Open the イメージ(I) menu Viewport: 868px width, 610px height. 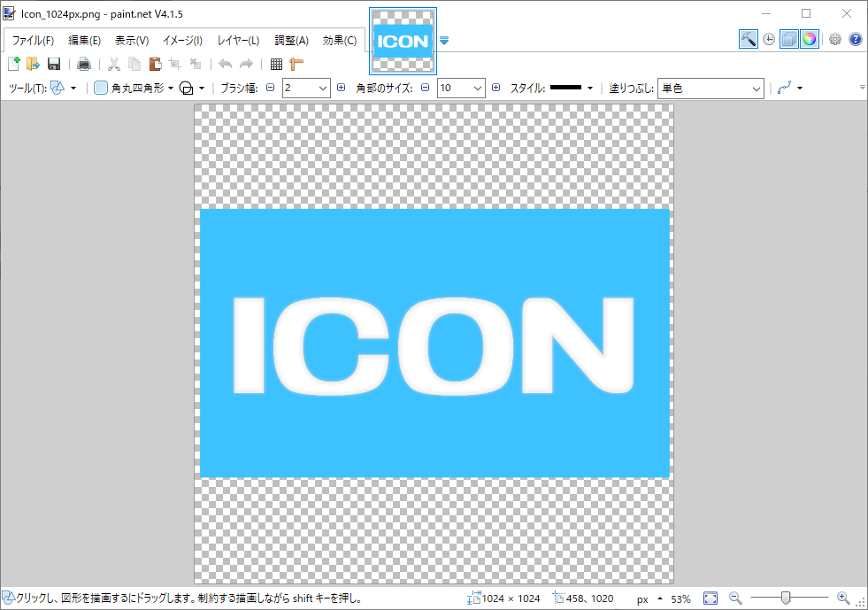pyautogui.click(x=182, y=41)
